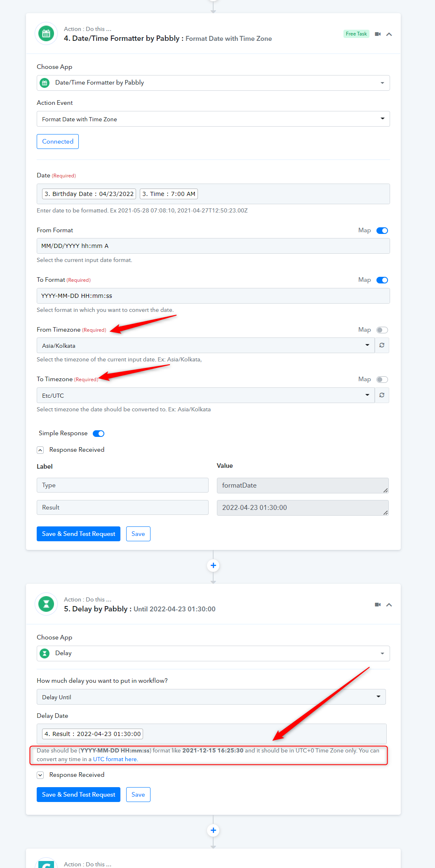The height and width of the screenshot is (868, 435).
Task: Toggle Map switch for From Format
Action: click(x=382, y=231)
